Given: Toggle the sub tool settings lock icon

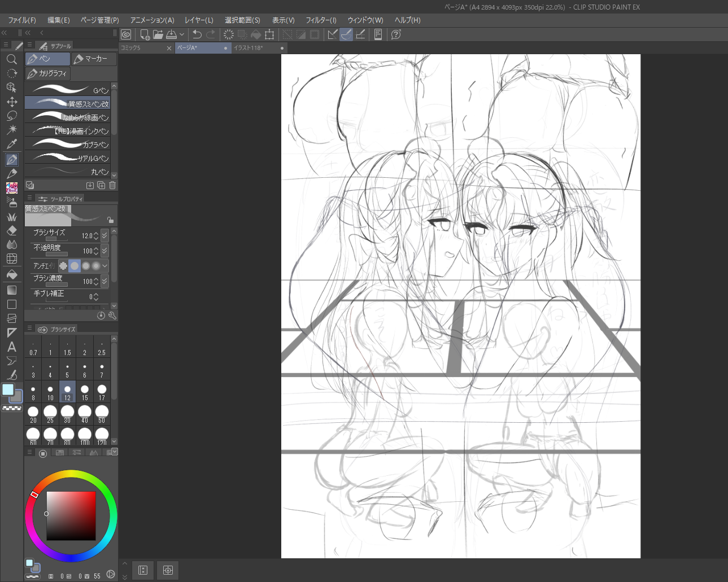Looking at the screenshot, I should tap(110, 220).
